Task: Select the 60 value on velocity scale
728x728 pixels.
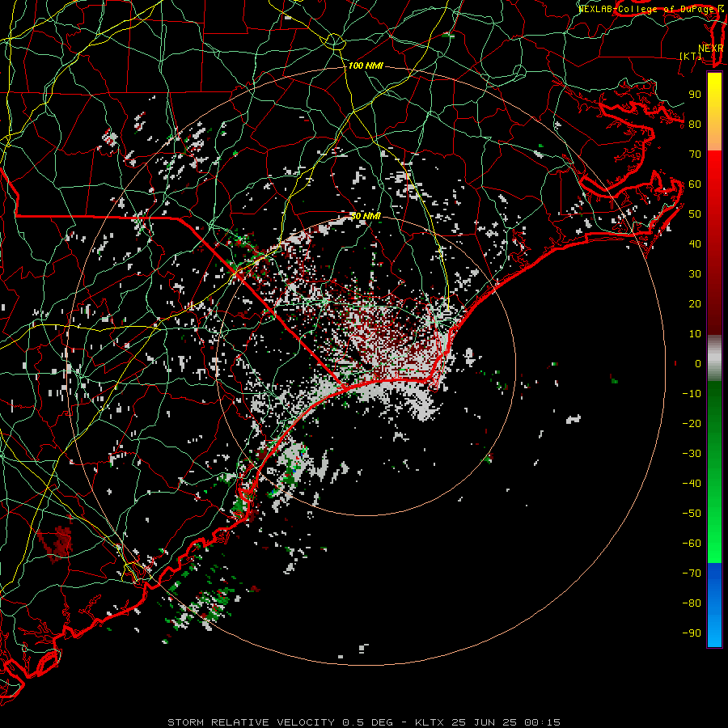Action: [x=695, y=184]
